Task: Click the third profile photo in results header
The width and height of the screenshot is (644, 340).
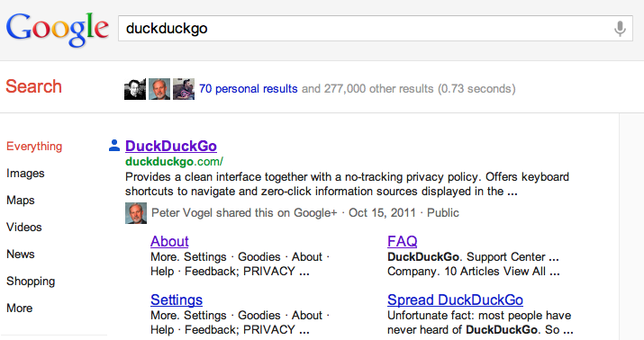Action: click(x=184, y=89)
